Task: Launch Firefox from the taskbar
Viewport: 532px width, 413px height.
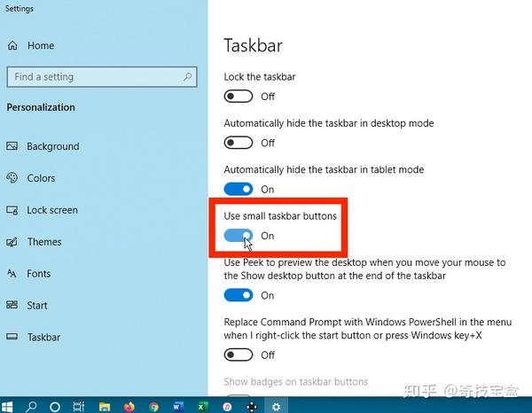Action: coord(129,407)
